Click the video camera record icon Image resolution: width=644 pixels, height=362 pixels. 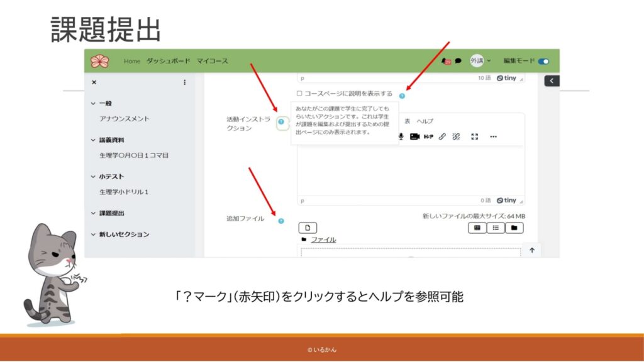click(414, 136)
